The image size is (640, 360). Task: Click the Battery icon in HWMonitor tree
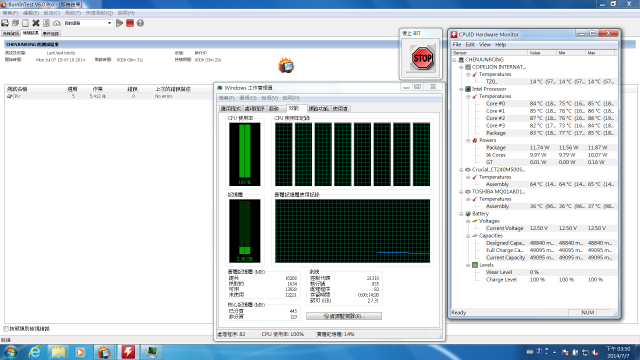point(468,214)
